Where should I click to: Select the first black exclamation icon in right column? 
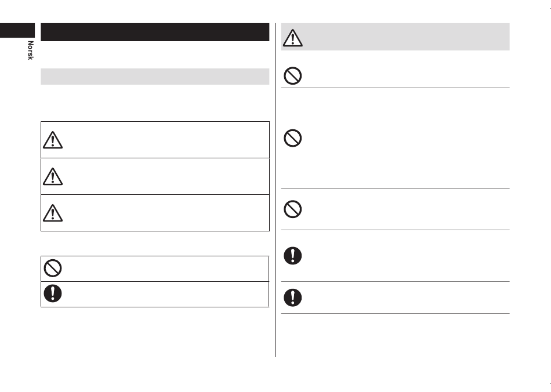[293, 256]
